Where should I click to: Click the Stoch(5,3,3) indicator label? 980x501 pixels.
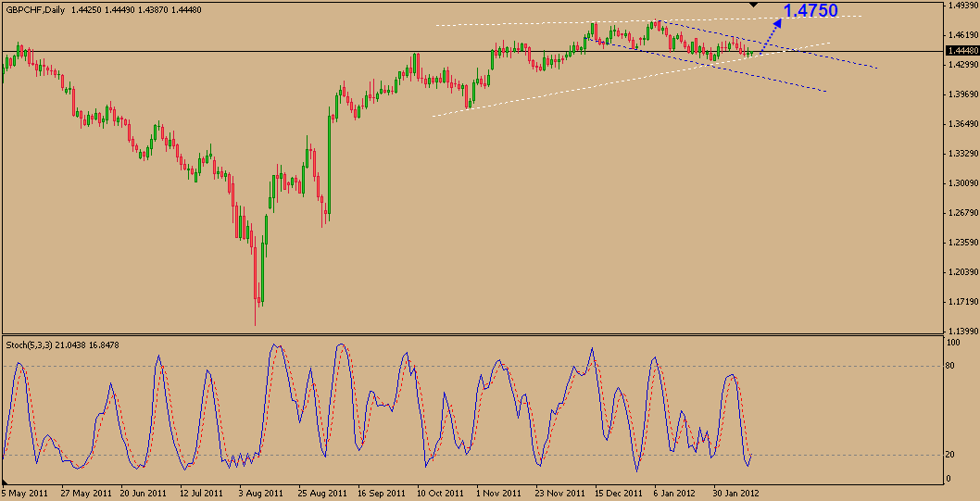[31, 344]
